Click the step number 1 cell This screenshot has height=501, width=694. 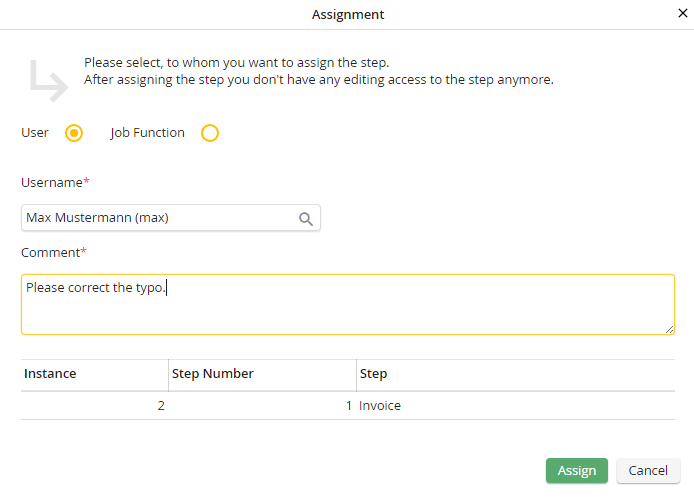(262, 405)
